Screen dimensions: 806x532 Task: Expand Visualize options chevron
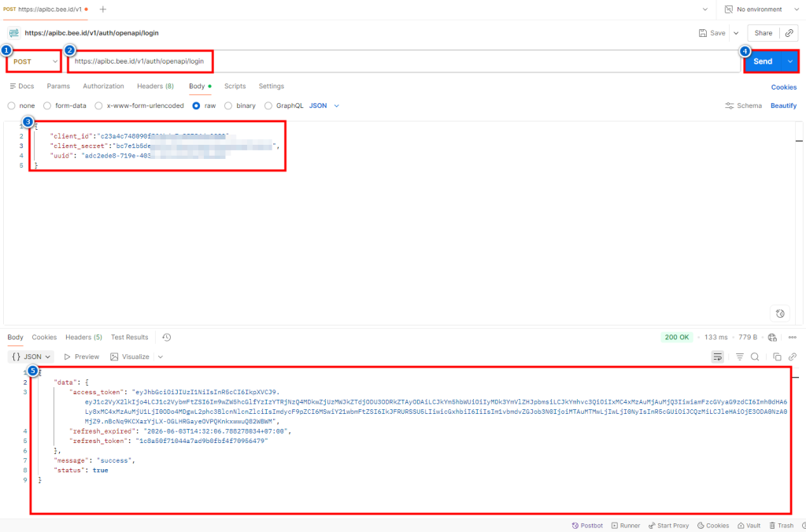(161, 357)
